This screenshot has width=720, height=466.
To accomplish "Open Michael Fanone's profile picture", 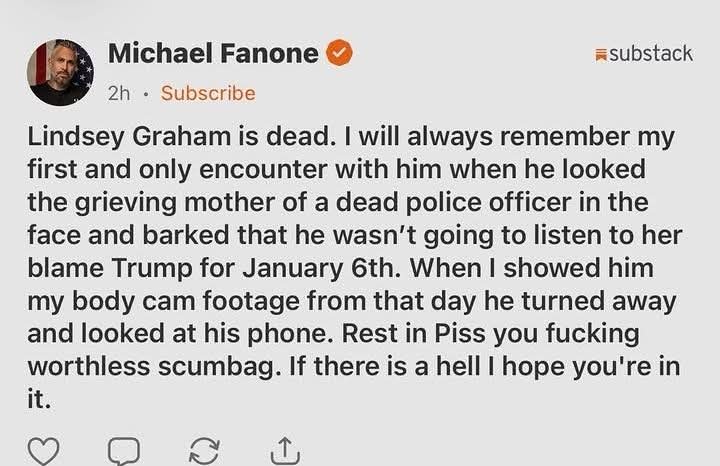I will tap(61, 73).
